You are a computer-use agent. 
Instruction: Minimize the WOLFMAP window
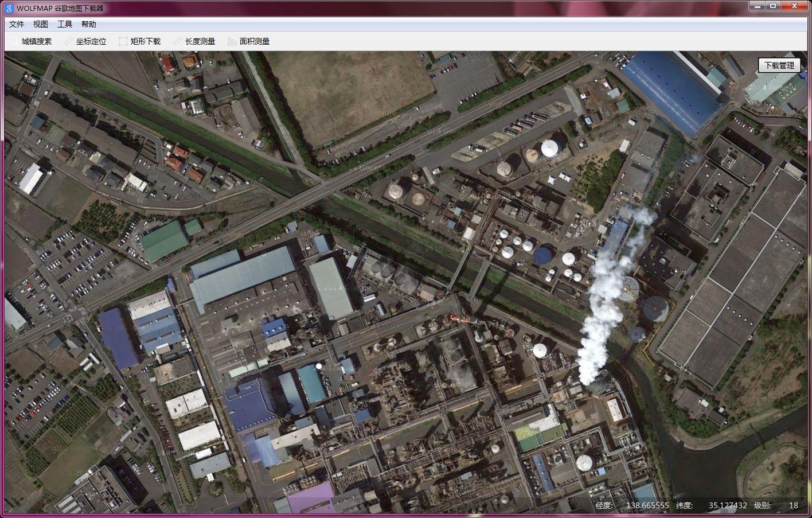pyautogui.click(x=758, y=6)
